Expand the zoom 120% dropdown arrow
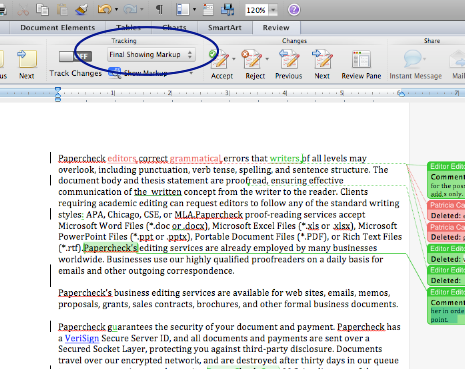Screen dimensions: 465x369 [x=273, y=10]
